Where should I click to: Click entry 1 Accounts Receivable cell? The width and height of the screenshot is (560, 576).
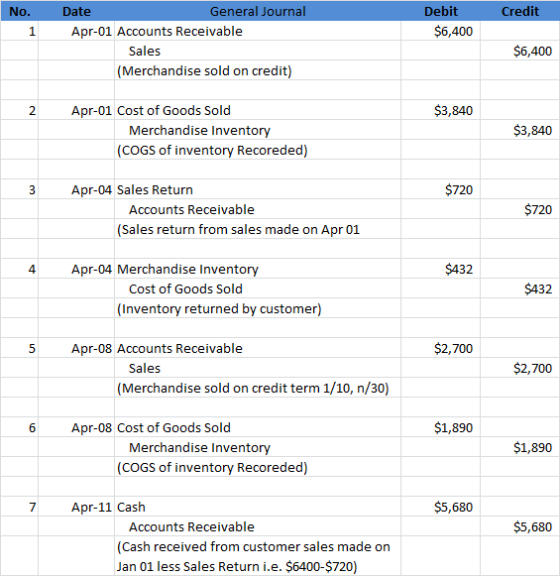(258, 31)
